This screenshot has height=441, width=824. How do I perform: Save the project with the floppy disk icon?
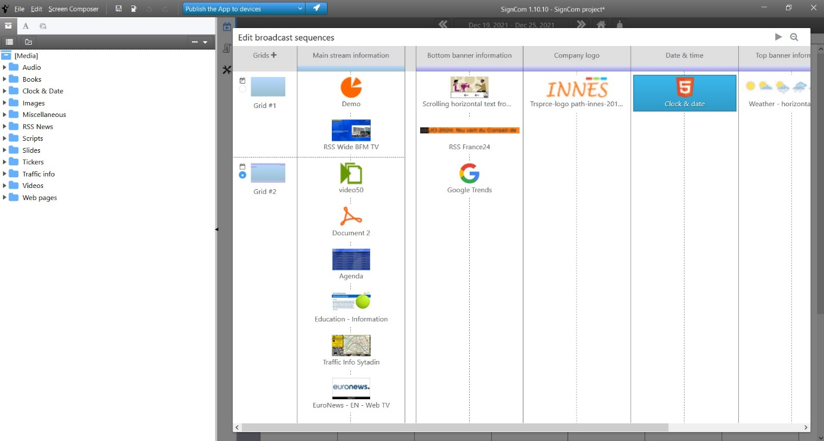tap(119, 8)
